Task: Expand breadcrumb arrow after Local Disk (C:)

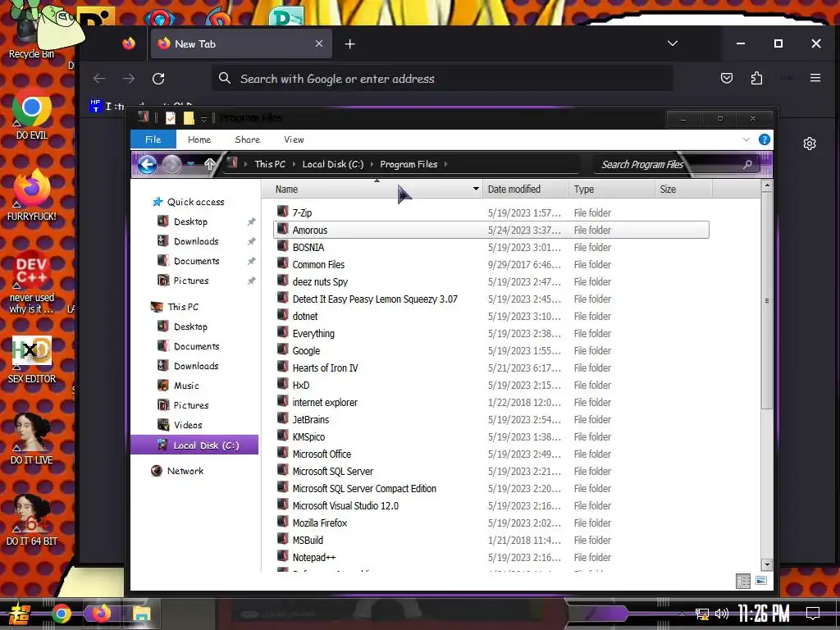Action: (372, 164)
